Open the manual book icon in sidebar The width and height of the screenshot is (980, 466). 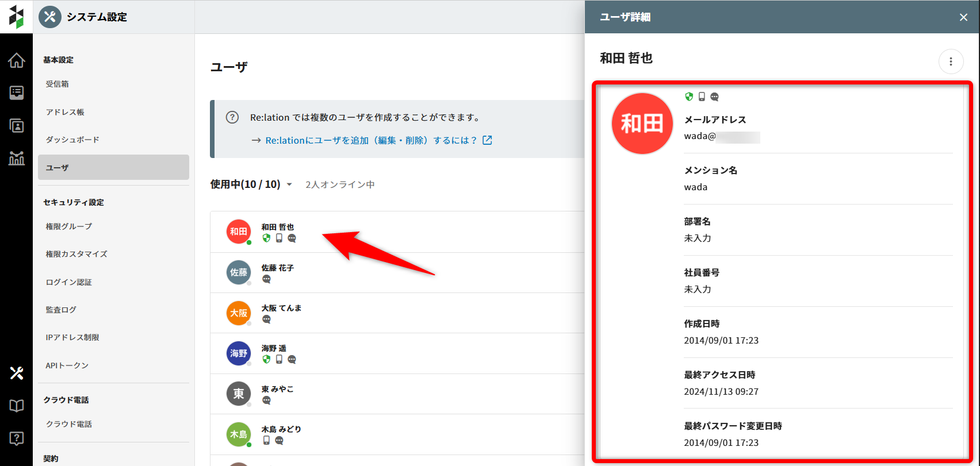(16, 406)
